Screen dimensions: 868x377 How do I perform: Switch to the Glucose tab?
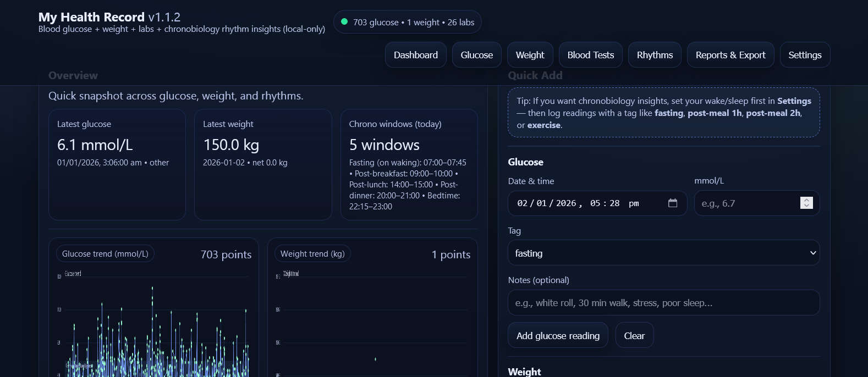[476, 55]
